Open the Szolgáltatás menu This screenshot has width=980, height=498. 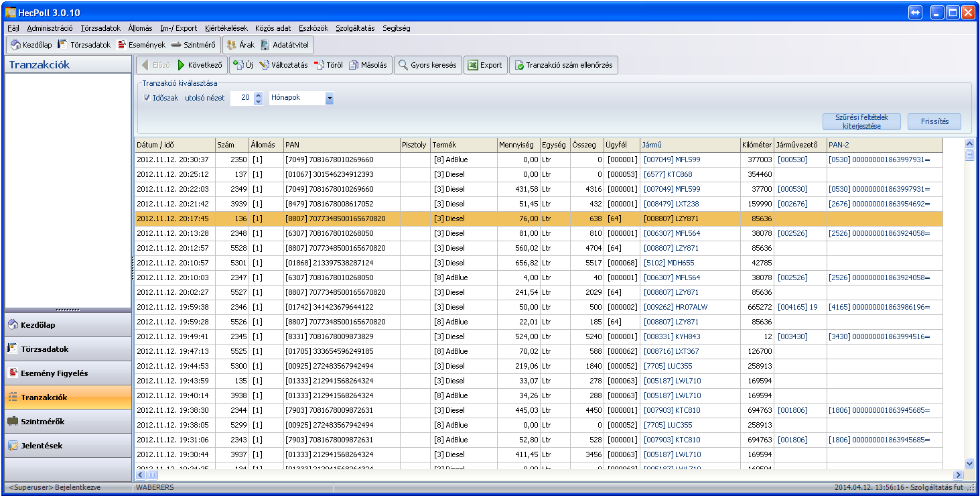point(355,28)
